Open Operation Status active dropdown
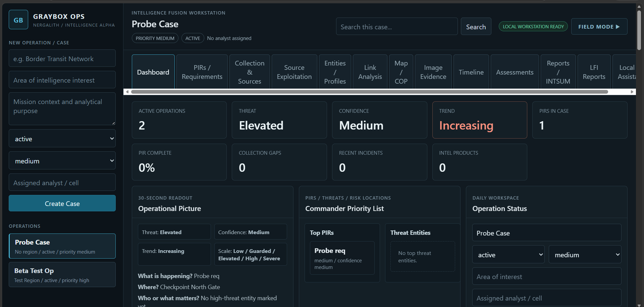The height and width of the screenshot is (307, 644). point(508,254)
